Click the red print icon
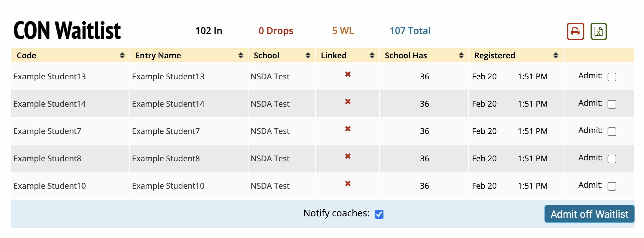The image size is (644, 238). tap(575, 31)
